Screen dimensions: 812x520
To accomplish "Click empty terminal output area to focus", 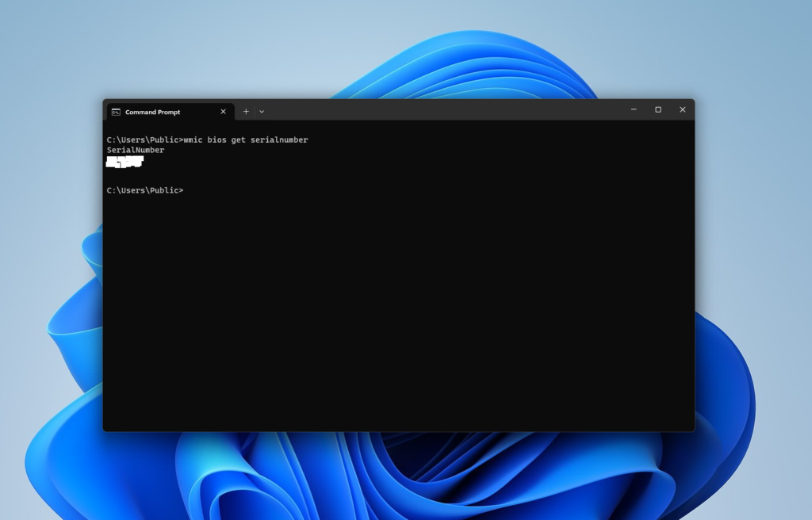I will pyautogui.click(x=396, y=317).
